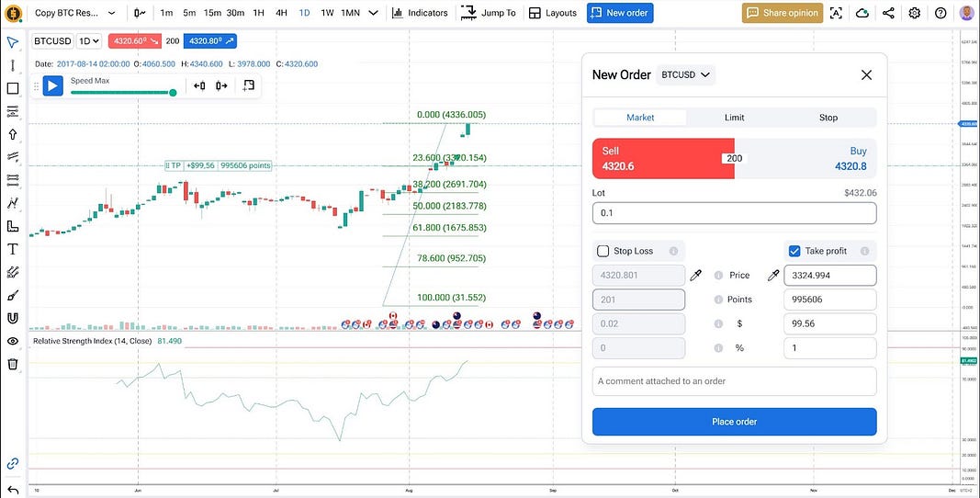
Task: Select the L-shaped measure tool
Action: coord(13,226)
